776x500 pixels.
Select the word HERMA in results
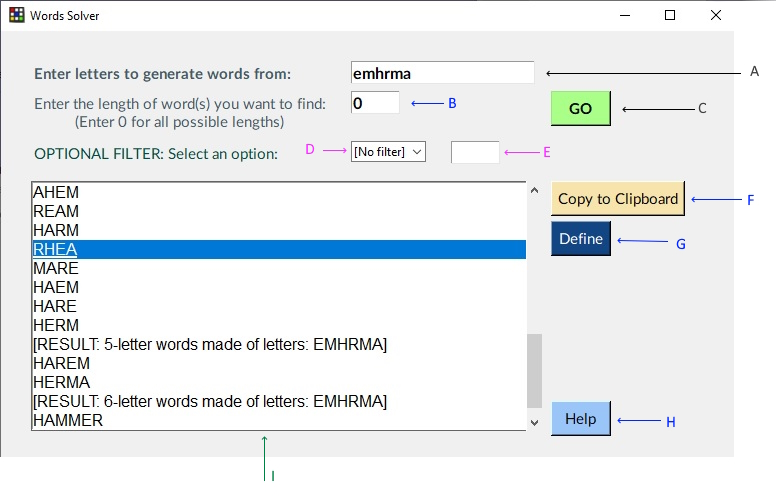point(279,382)
